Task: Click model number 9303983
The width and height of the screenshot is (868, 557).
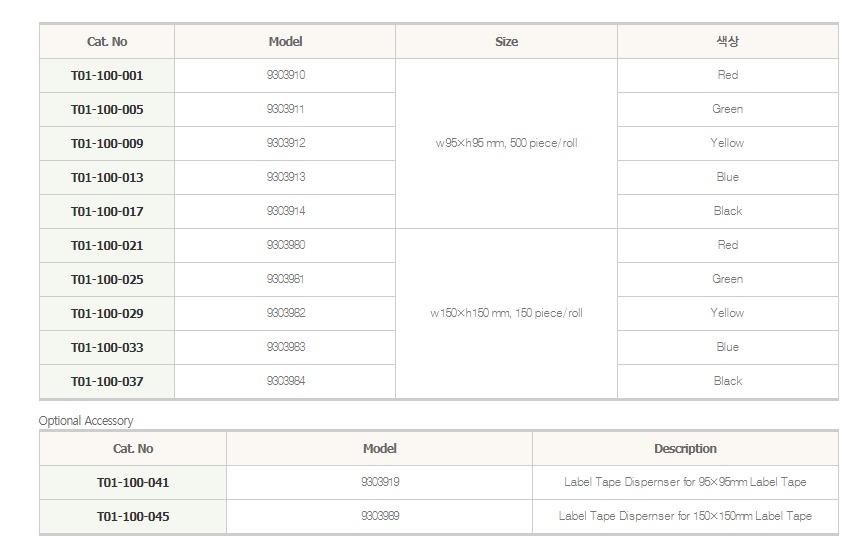Action: coord(286,347)
